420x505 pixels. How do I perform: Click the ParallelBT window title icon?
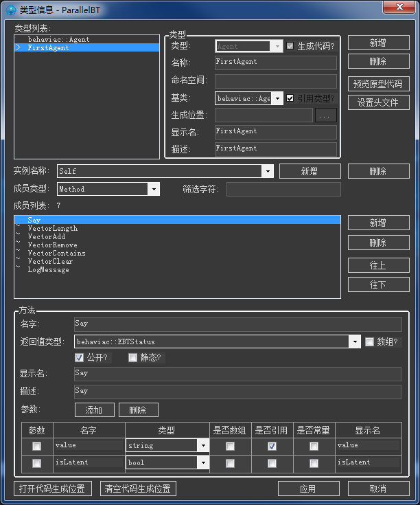point(9,8)
